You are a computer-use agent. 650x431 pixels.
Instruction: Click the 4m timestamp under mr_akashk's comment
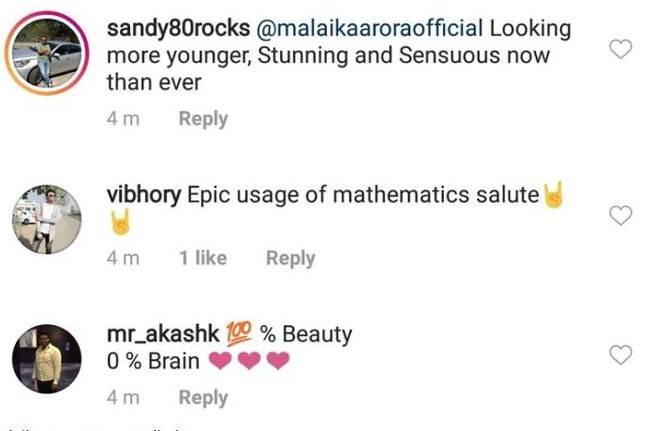(x=123, y=397)
